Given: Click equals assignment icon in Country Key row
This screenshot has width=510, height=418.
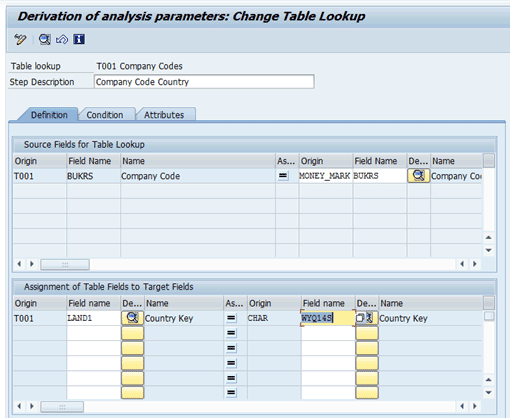Looking at the screenshot, I should (231, 318).
